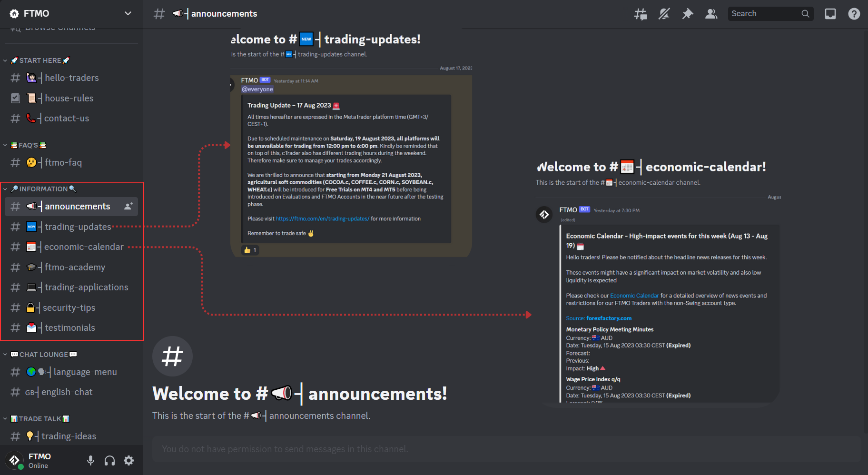Open the Economic Calendar hyperlink
The image size is (868, 475).
634,296
